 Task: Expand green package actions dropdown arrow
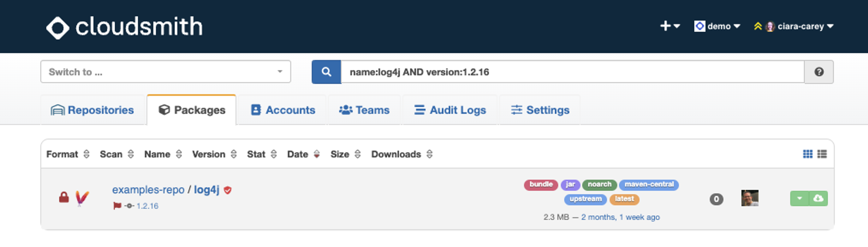pos(799,198)
